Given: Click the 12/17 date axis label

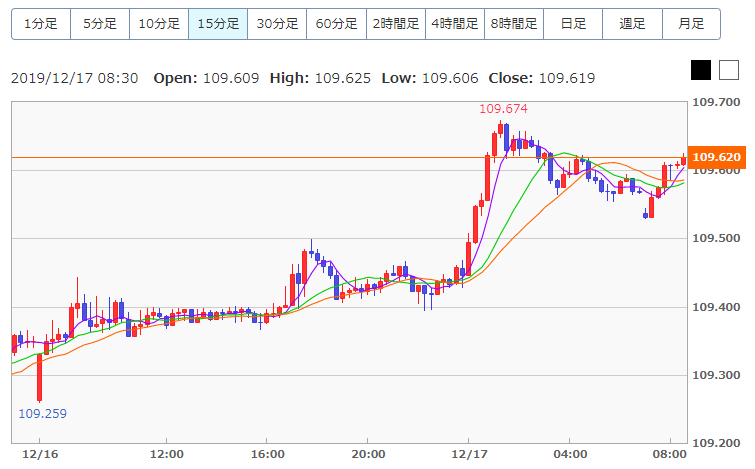Looking at the screenshot, I should coord(469,454).
